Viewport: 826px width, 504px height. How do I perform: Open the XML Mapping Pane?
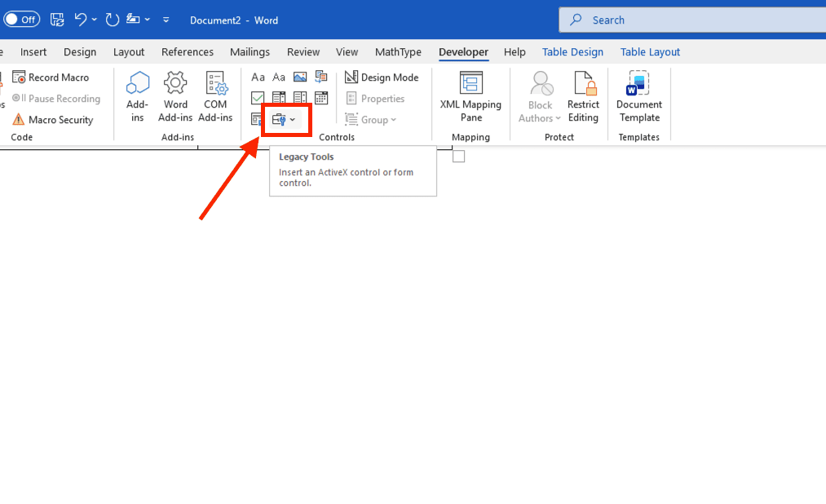[471, 96]
